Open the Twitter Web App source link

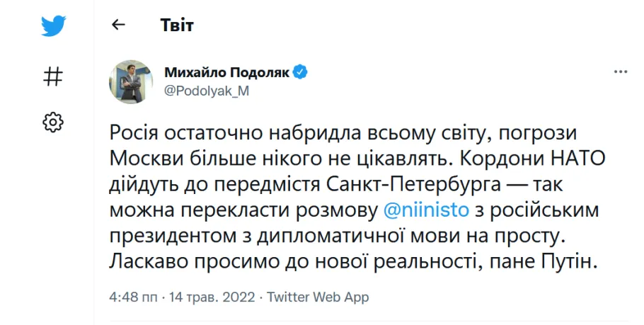(x=318, y=297)
